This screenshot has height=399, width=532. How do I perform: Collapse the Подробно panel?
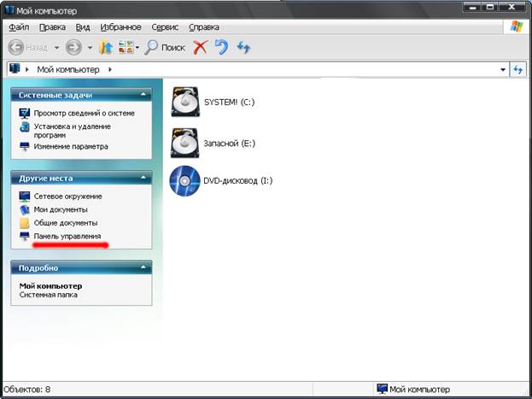point(143,267)
